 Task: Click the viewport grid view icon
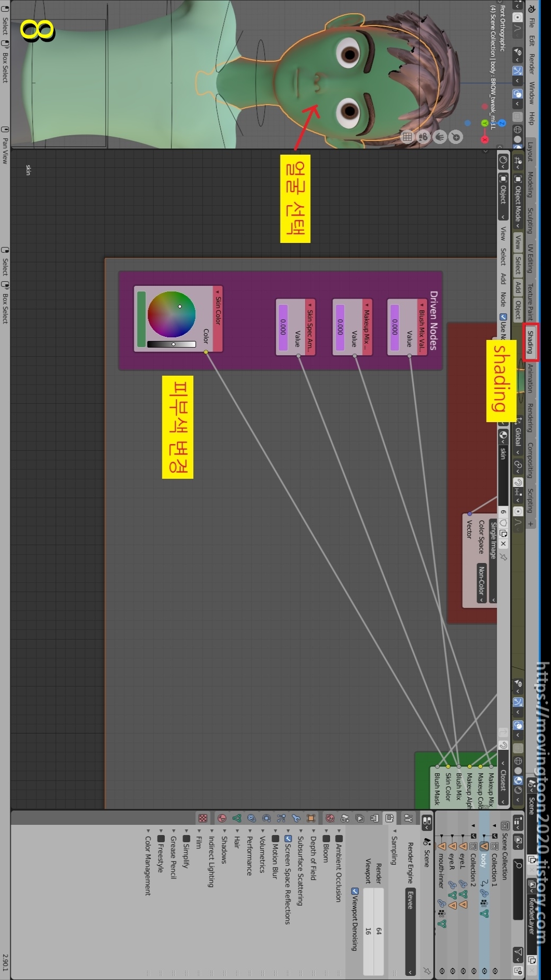coord(407,136)
